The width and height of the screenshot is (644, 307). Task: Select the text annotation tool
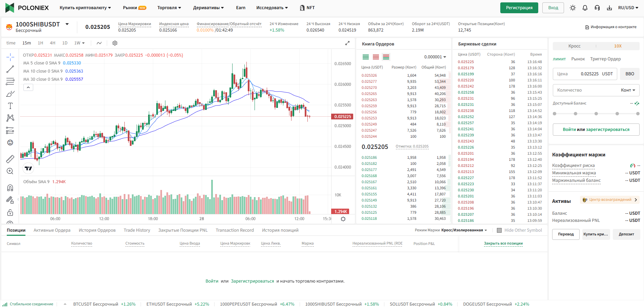click(x=10, y=106)
